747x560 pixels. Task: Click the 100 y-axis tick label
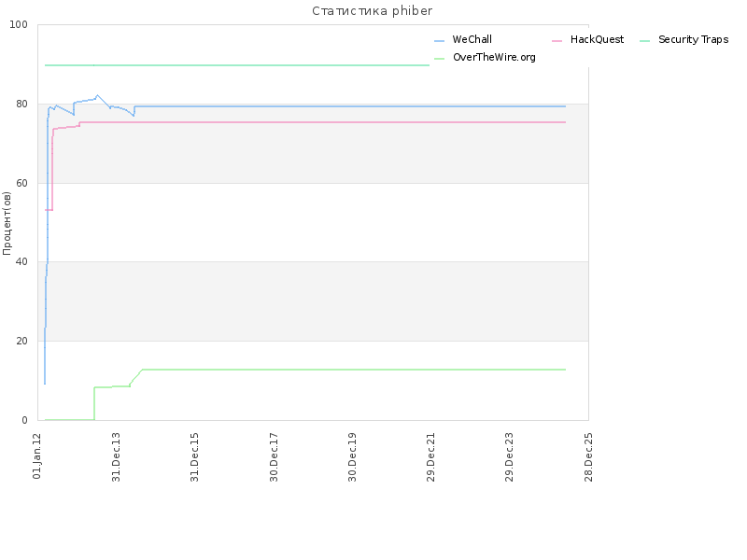[x=19, y=25]
